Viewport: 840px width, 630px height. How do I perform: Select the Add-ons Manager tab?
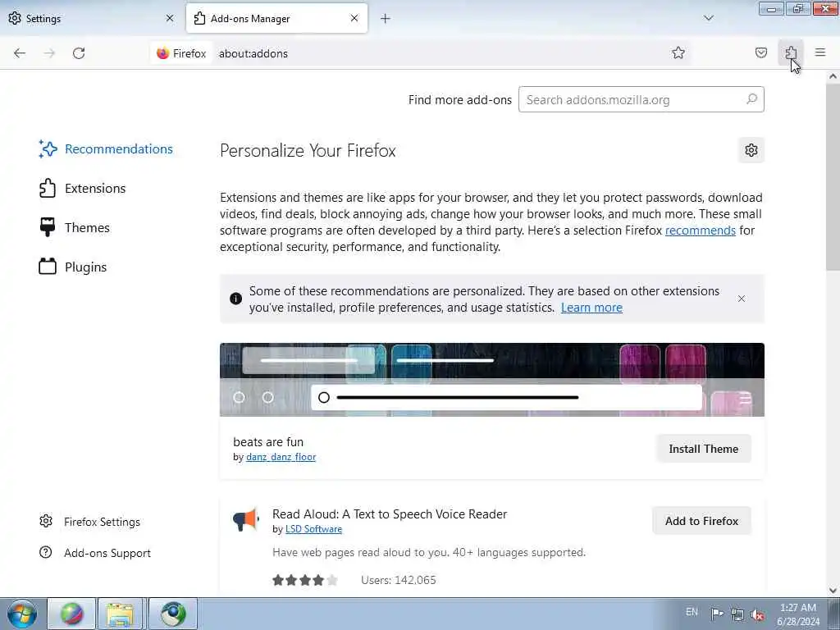276,18
